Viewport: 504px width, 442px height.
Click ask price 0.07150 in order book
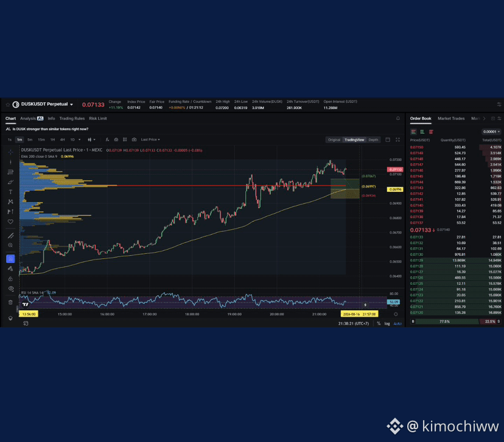416,147
